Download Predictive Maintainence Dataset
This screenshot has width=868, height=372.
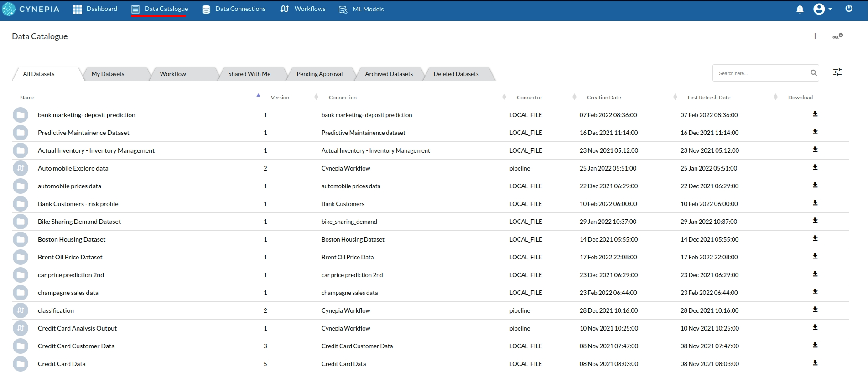tap(815, 132)
